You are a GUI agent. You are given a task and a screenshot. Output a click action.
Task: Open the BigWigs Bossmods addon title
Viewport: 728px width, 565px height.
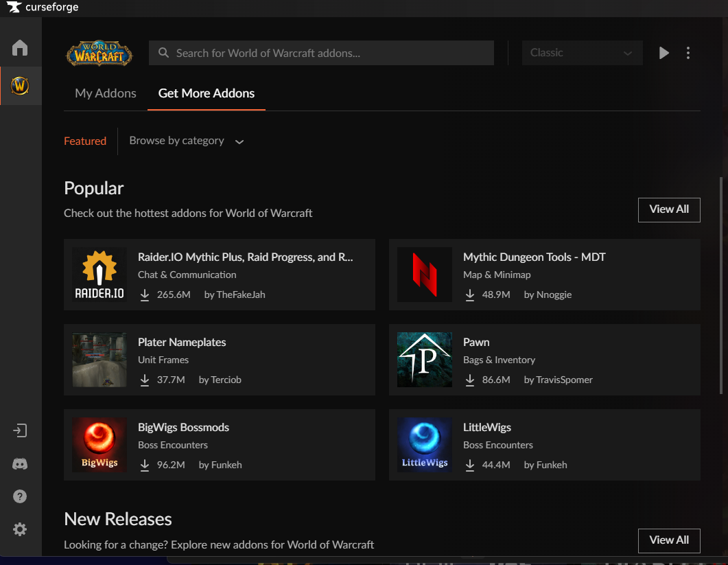tap(183, 427)
